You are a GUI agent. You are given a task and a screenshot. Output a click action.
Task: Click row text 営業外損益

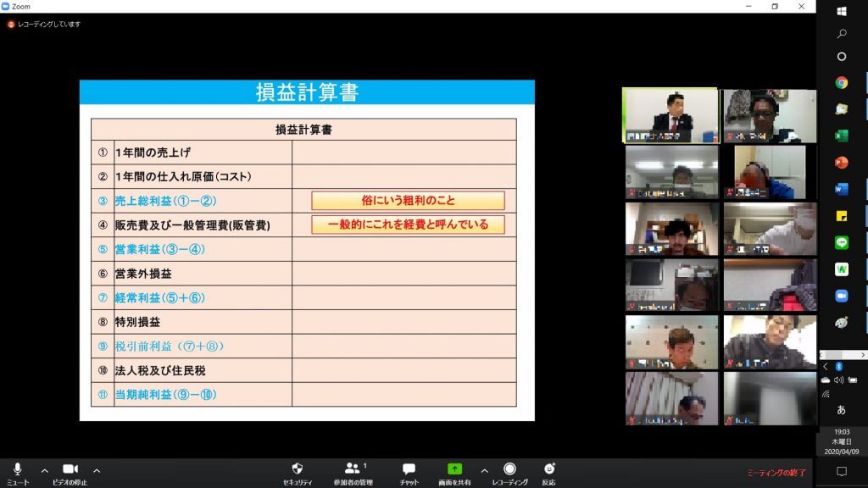coord(143,274)
